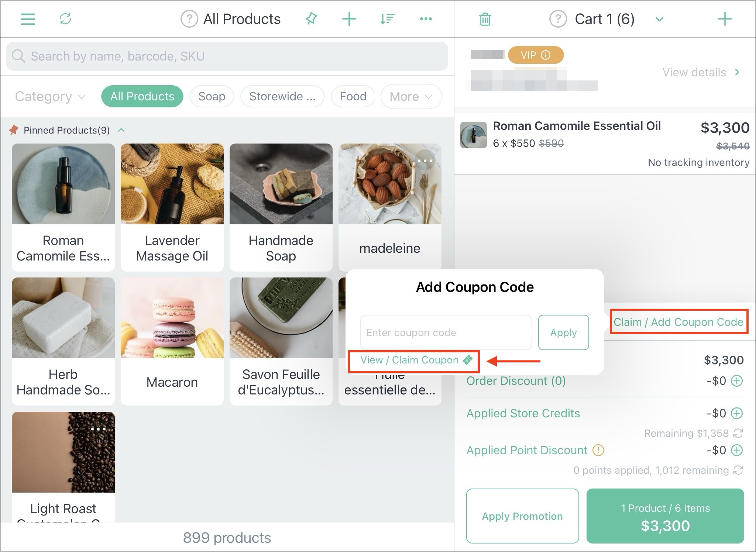
Task: Select Savon Feuille d'Eucalyptus product card
Action: pos(281,341)
